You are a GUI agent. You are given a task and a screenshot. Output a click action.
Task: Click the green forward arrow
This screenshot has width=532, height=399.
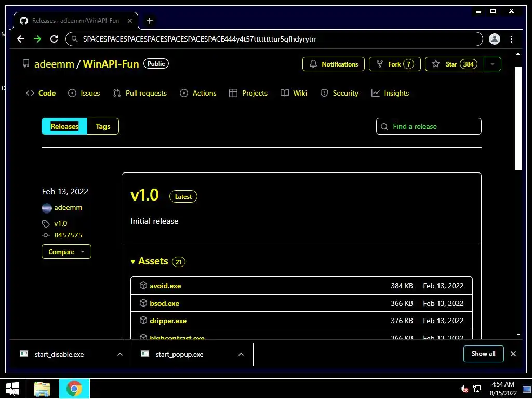point(37,39)
